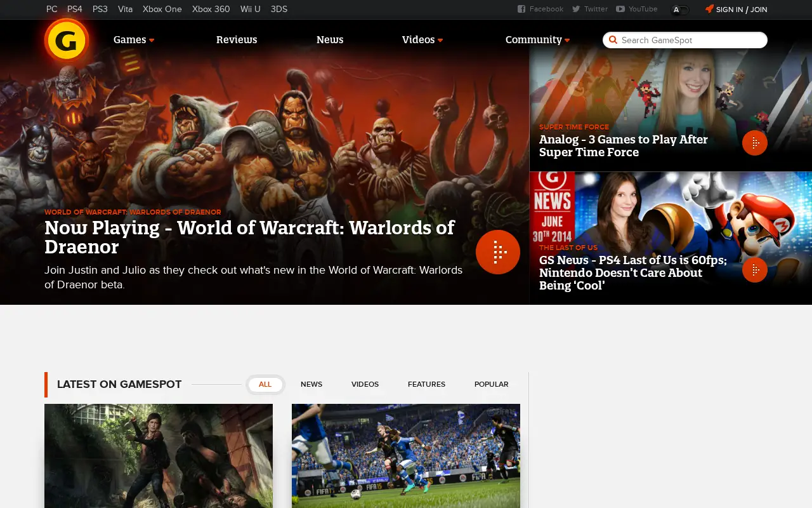Expand the Videos dropdown menu
The width and height of the screenshot is (812, 508).
click(422, 39)
